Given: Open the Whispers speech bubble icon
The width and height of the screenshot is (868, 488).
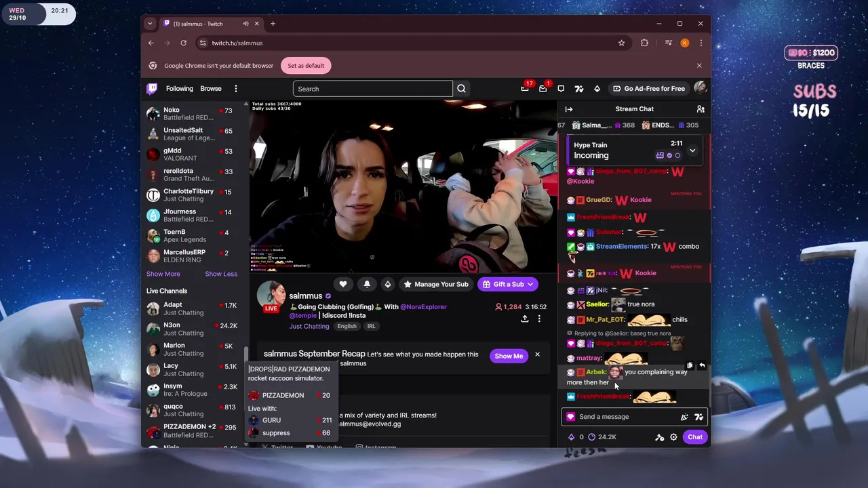Looking at the screenshot, I should pyautogui.click(x=561, y=89).
